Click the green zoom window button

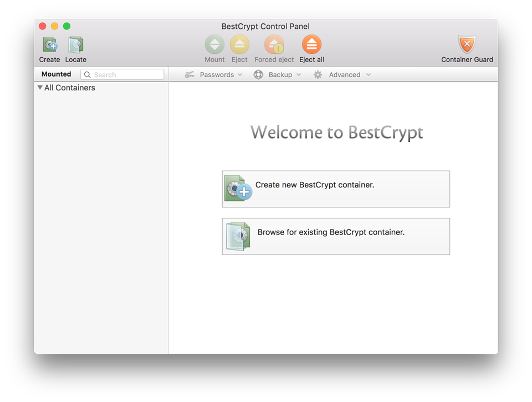pyautogui.click(x=67, y=26)
